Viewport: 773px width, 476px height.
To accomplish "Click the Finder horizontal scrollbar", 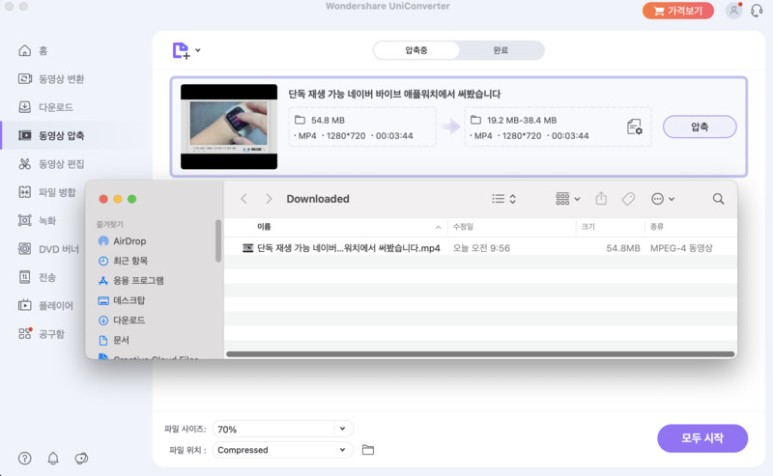I will tap(481, 354).
